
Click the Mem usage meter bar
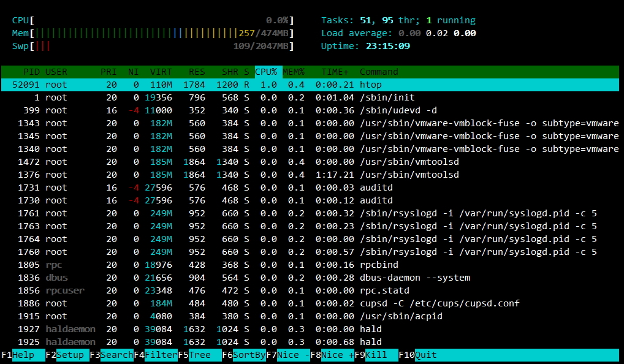tap(153, 33)
